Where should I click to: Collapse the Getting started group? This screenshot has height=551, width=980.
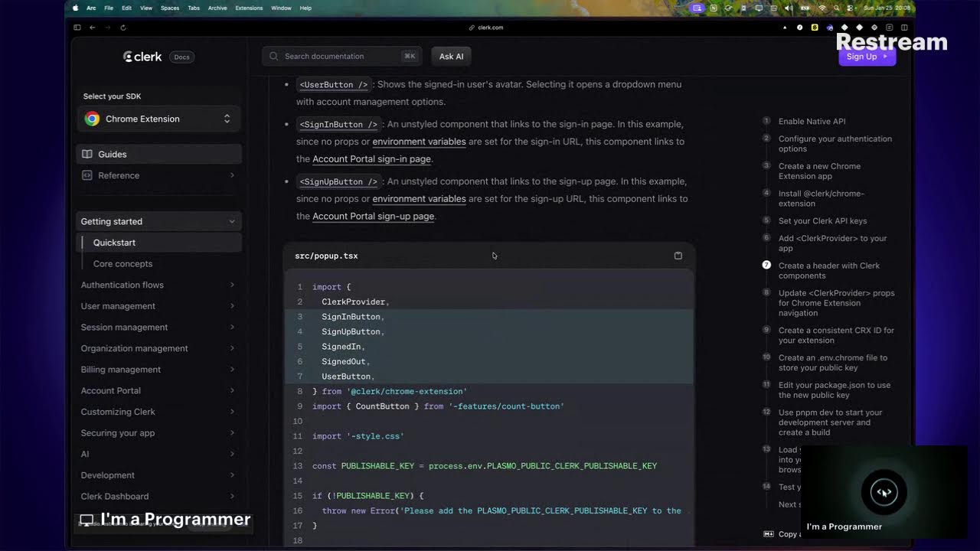[x=158, y=221]
